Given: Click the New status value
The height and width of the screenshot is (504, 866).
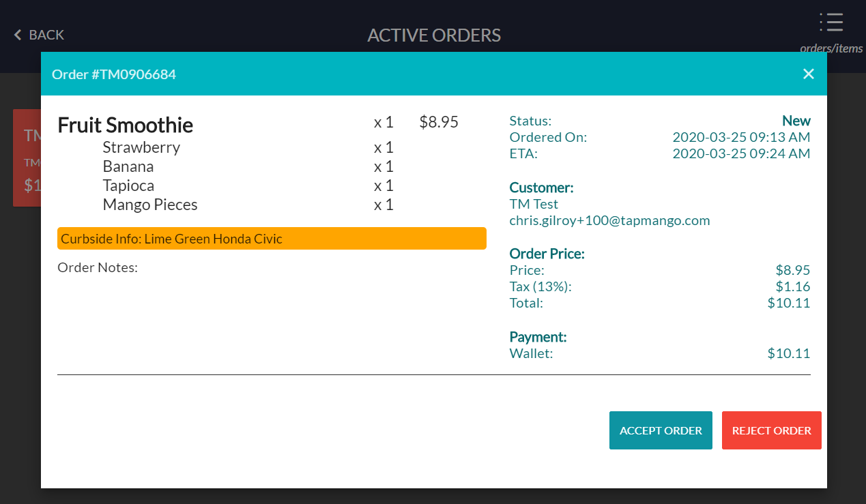Looking at the screenshot, I should (797, 121).
